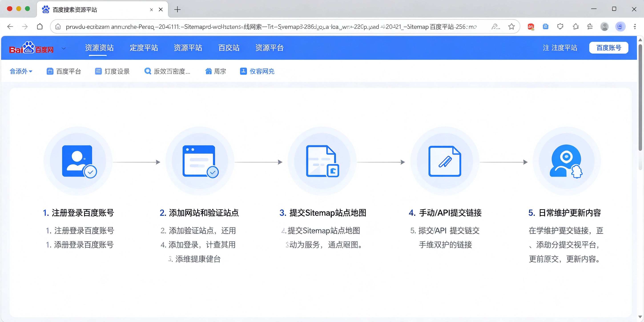This screenshot has height=322, width=644.
Task: Click the red extension icon in toolbar
Action: 531,26
